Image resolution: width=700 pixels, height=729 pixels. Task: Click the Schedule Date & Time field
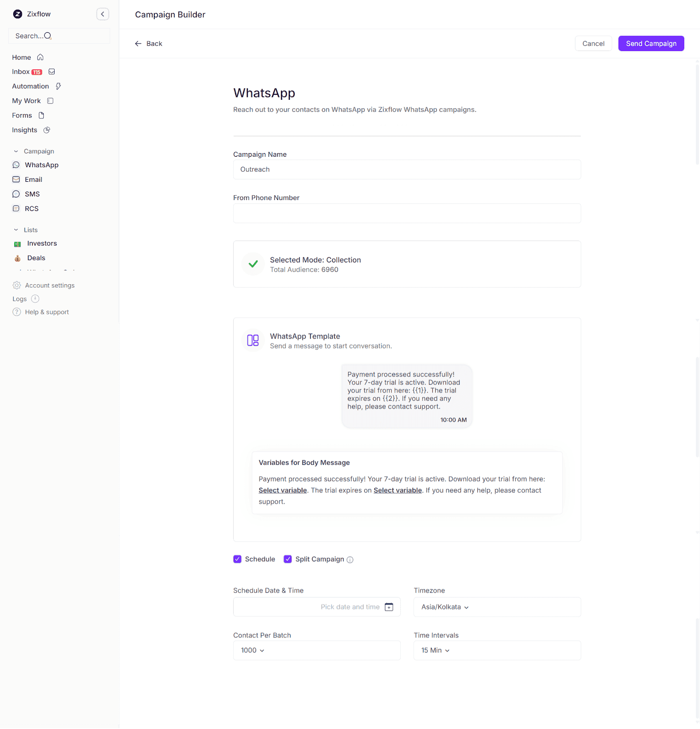[x=317, y=607]
